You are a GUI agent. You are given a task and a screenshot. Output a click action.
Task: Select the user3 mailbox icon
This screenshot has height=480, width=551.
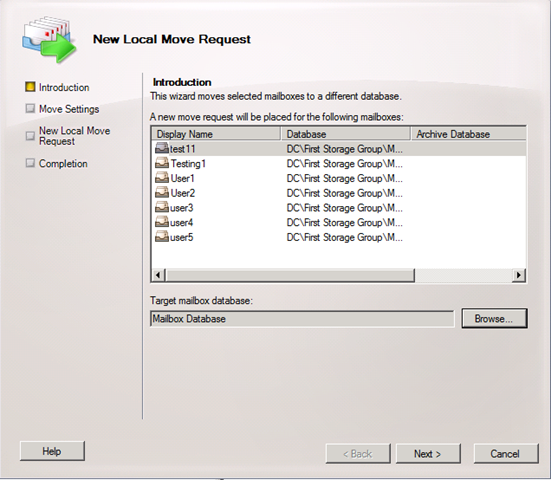(162, 208)
